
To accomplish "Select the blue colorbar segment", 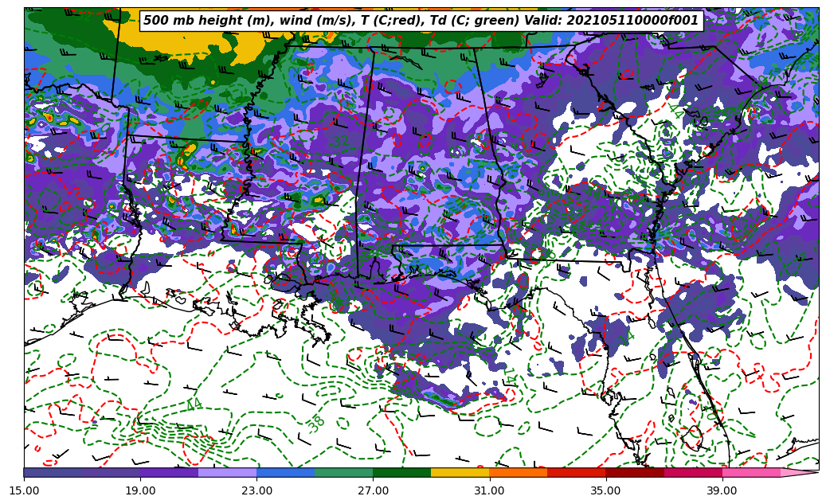I will tap(285, 472).
